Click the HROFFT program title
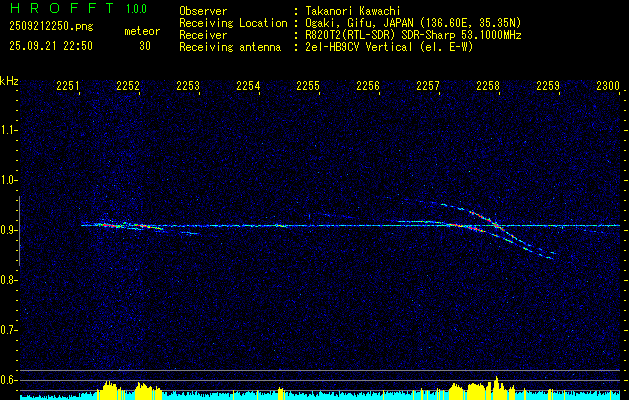 [x=62, y=8]
